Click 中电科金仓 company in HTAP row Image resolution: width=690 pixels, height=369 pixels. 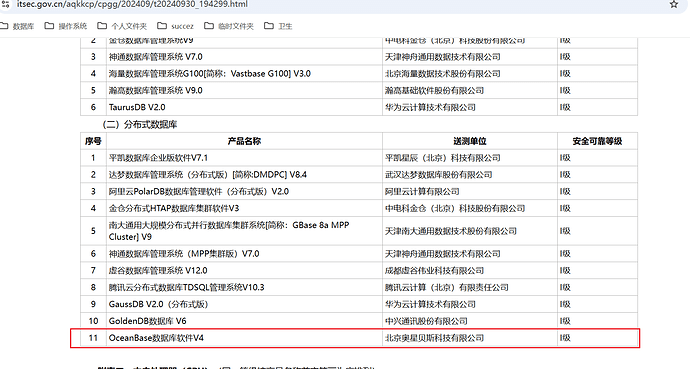click(x=470, y=208)
